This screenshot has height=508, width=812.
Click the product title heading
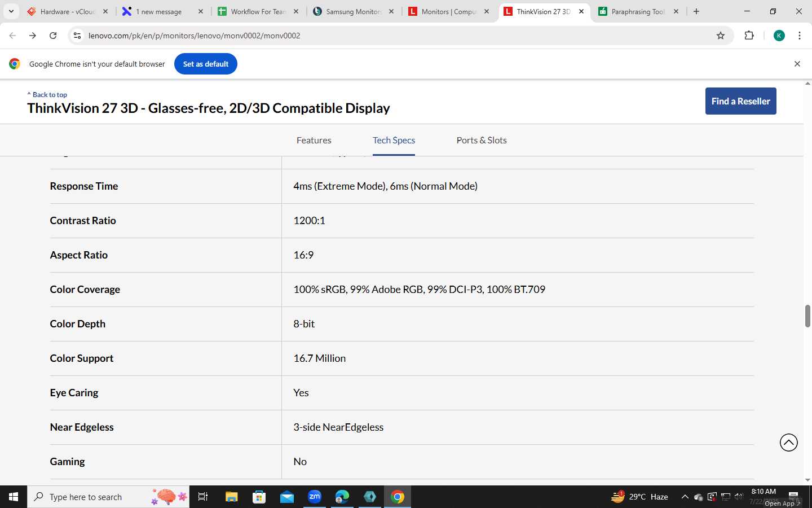pos(209,108)
